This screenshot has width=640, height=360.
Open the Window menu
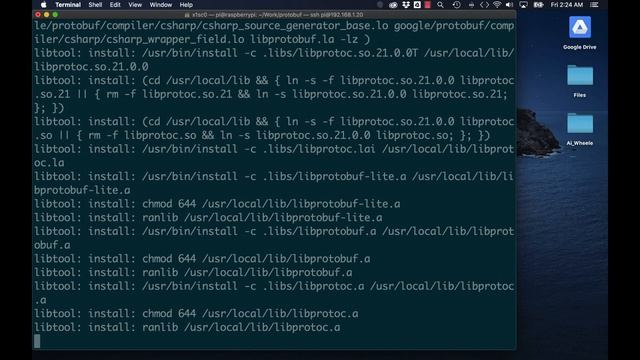pyautogui.click(x=161, y=5)
